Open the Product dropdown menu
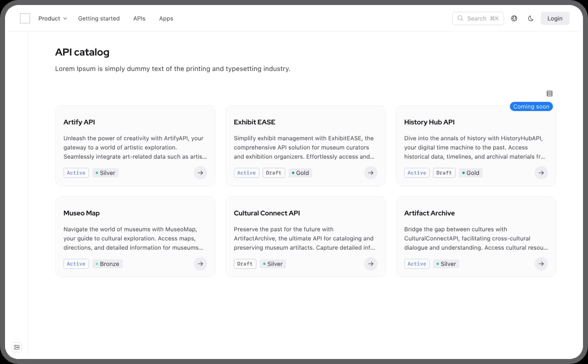 click(x=53, y=18)
